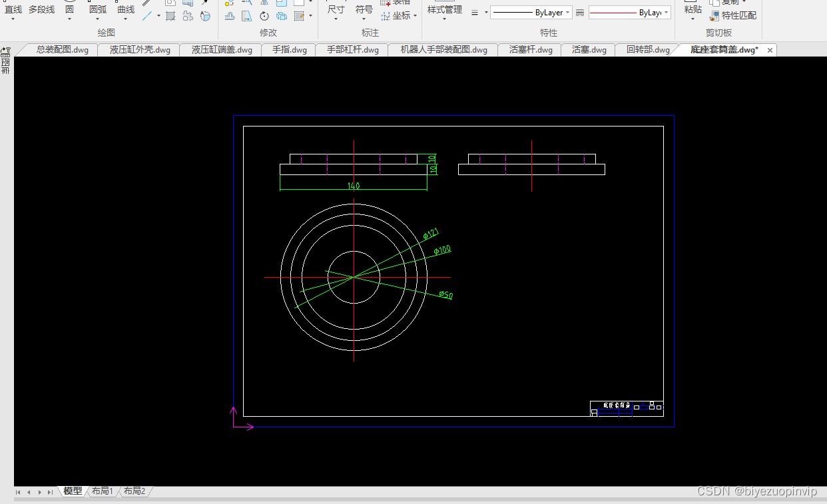Switch to 液压缸端盖.dwg tab
The width and height of the screenshot is (827, 504).
tap(222, 50)
